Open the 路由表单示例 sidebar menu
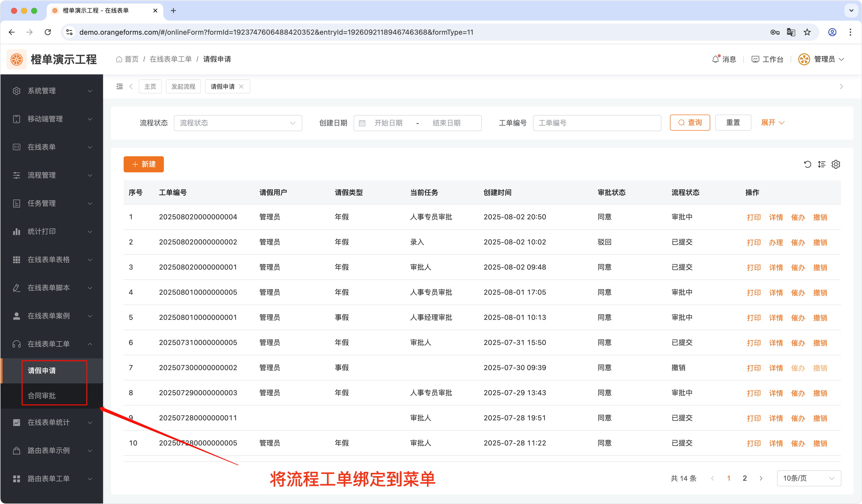Screen dimensions: 862x504 52,451
